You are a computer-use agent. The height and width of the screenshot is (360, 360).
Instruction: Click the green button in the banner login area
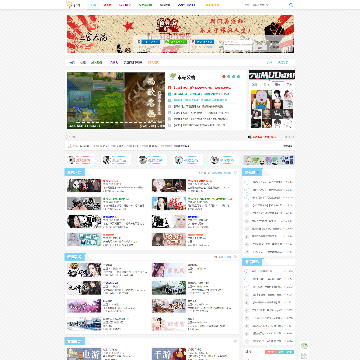pyautogui.click(x=177, y=42)
